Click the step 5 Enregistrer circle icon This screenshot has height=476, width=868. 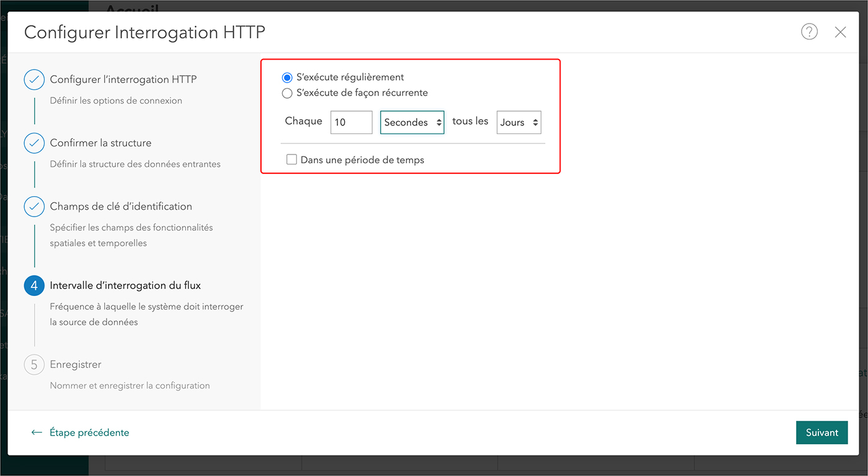34,364
